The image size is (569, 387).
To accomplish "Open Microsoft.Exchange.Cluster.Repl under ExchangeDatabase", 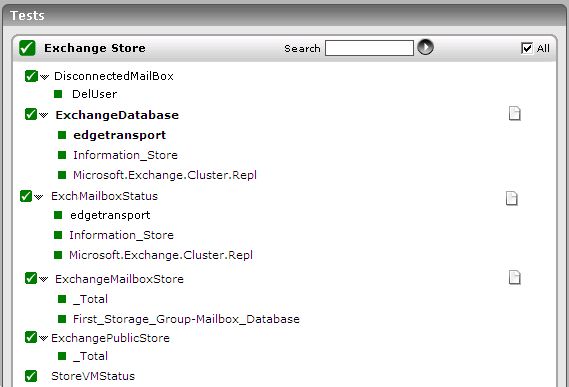I will coord(165,175).
